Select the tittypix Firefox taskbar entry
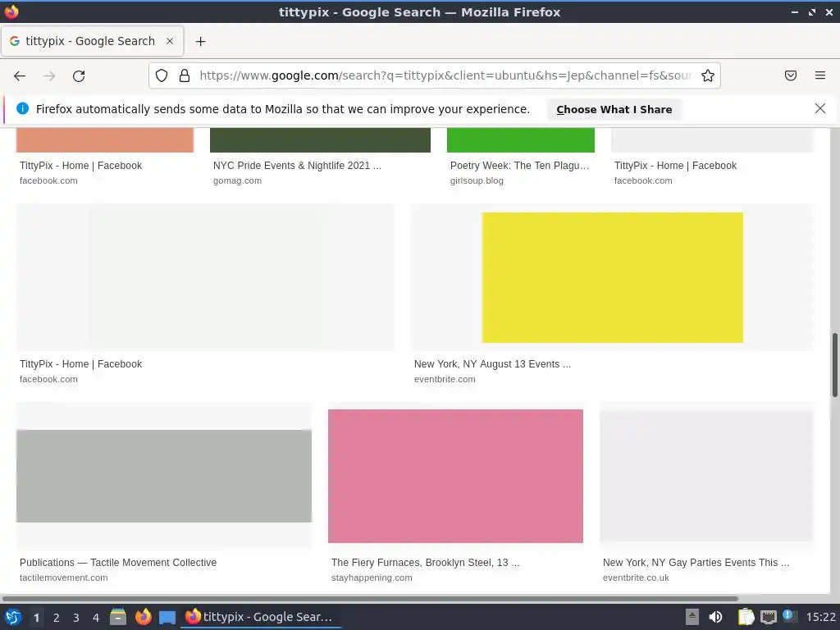Image resolution: width=840 pixels, height=630 pixels. click(260, 617)
